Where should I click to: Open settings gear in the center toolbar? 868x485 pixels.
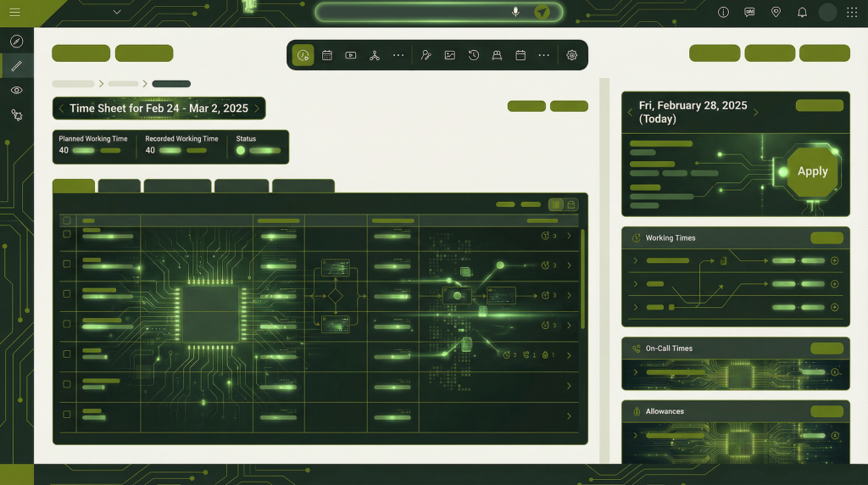(572, 55)
